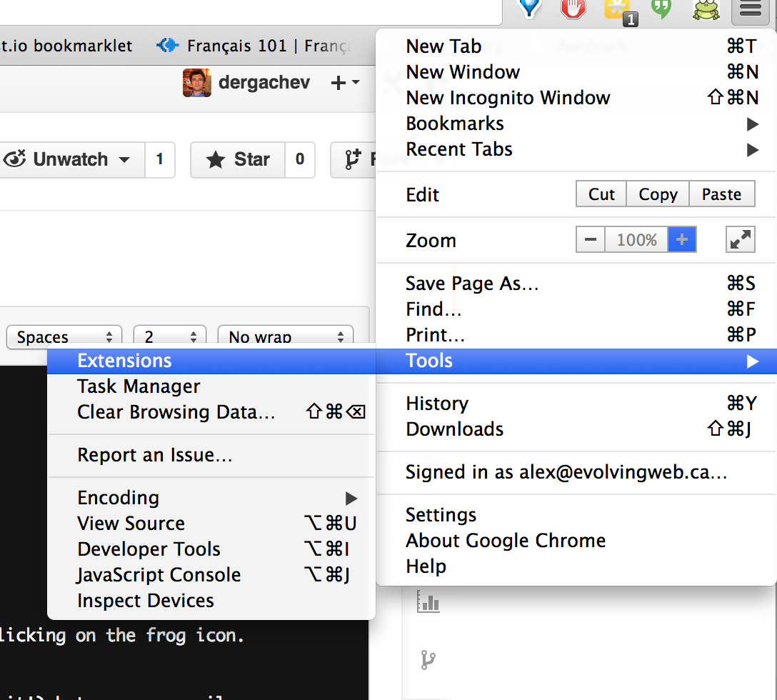777x700 pixels.
Task: Open Chrome Settings
Action: click(576, 515)
